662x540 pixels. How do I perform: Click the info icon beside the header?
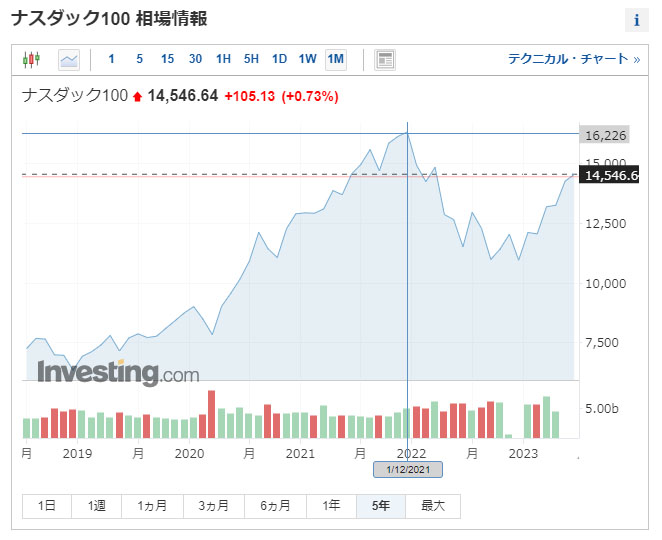(637, 20)
